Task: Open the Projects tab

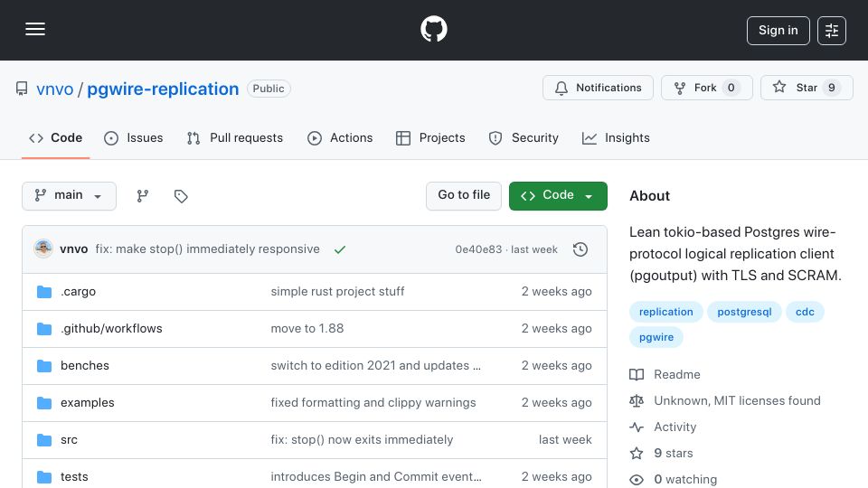Action: [x=430, y=137]
